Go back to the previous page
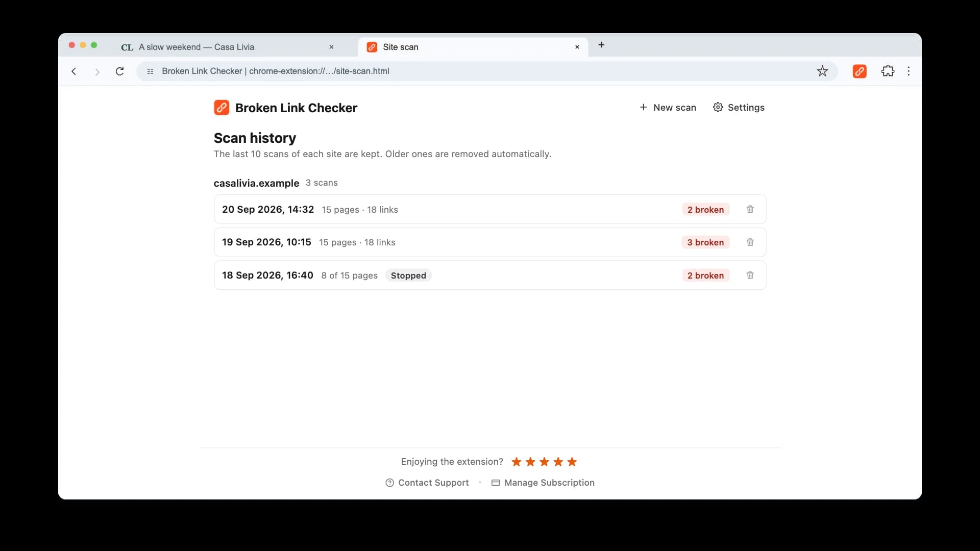 point(74,71)
